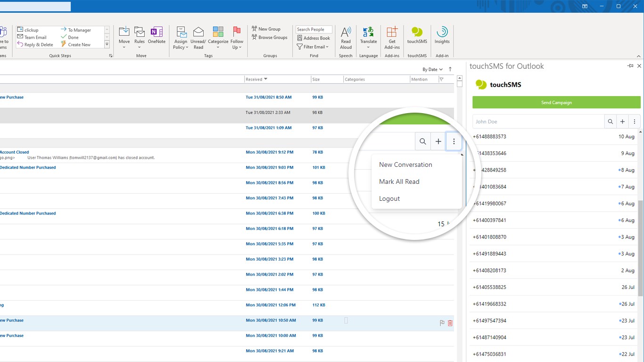Screen dimensions: 644x362
Task: Click the search magnifier in touchSMS panel
Action: tap(611, 122)
